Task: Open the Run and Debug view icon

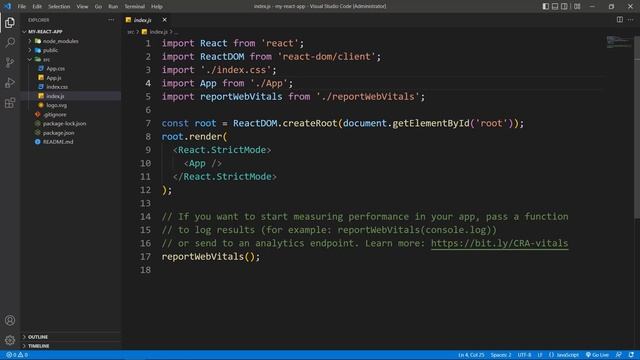Action: pos(10,82)
